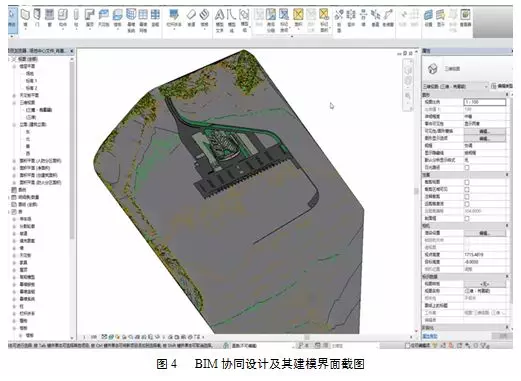Select the Window (窗) tool
Screen dimensions: 521x381
[50, 18]
